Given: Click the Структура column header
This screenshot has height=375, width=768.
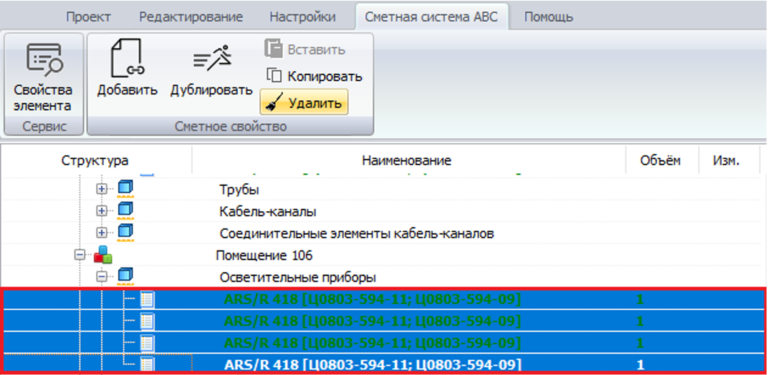Looking at the screenshot, I should click(95, 161).
